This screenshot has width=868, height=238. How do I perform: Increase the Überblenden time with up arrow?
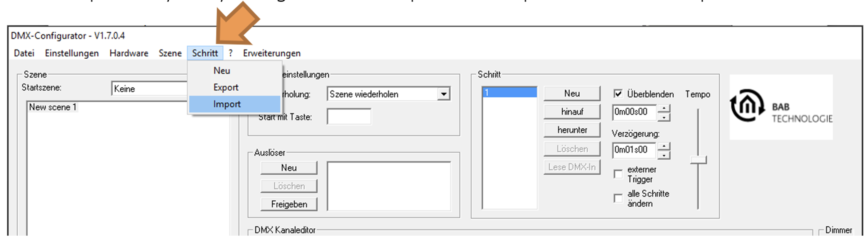(663, 108)
